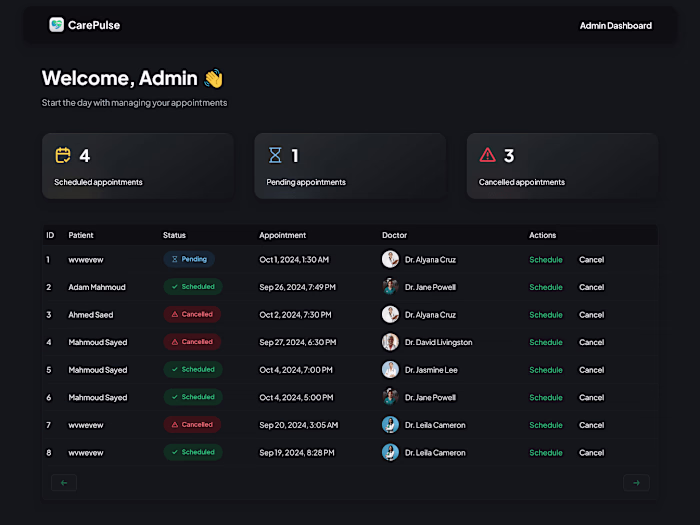Go to the next table page
The image size is (700, 525).
636,483
